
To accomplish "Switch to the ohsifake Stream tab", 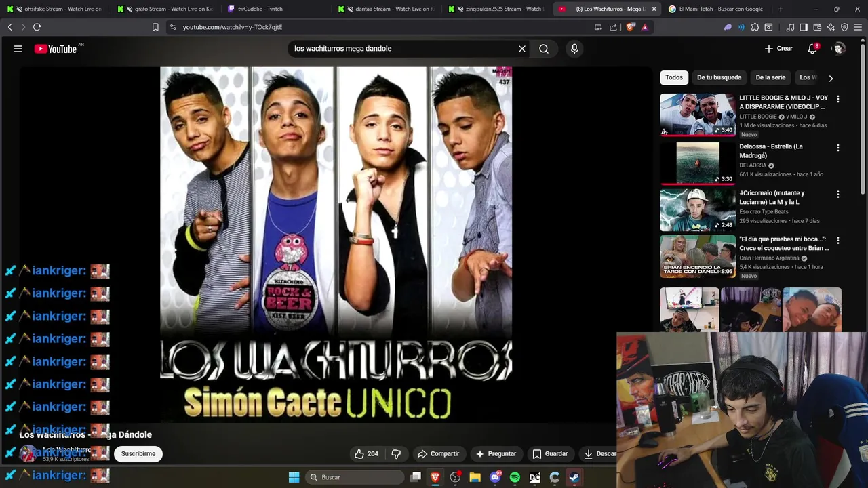I will pos(56,9).
